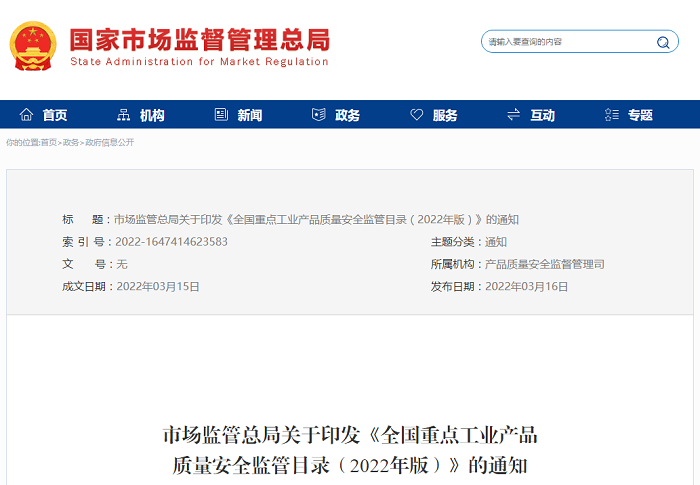Select the open-book icon beside 政务

click(319, 115)
